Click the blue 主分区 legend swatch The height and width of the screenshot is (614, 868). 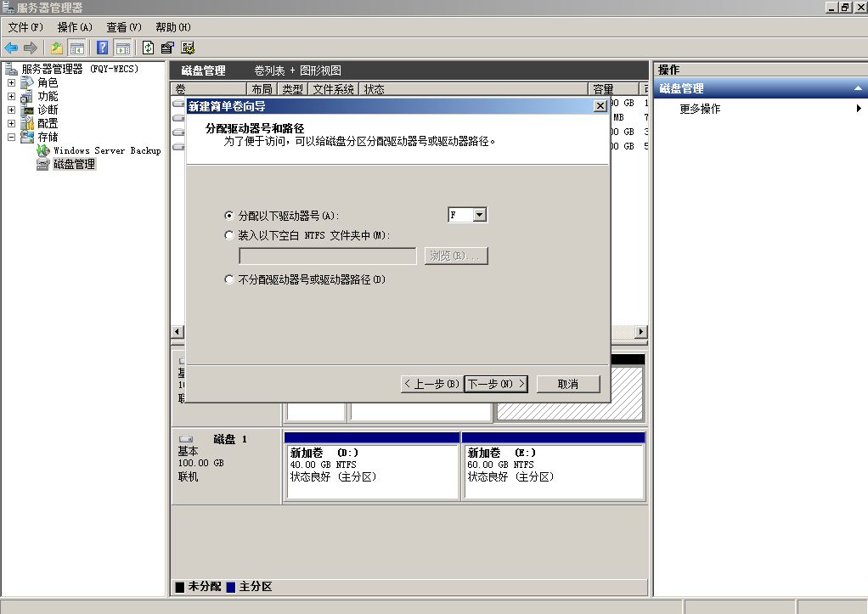(x=231, y=587)
